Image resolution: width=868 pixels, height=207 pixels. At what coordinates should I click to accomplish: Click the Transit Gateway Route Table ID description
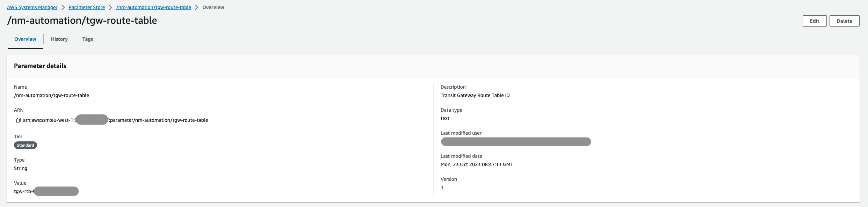[475, 95]
